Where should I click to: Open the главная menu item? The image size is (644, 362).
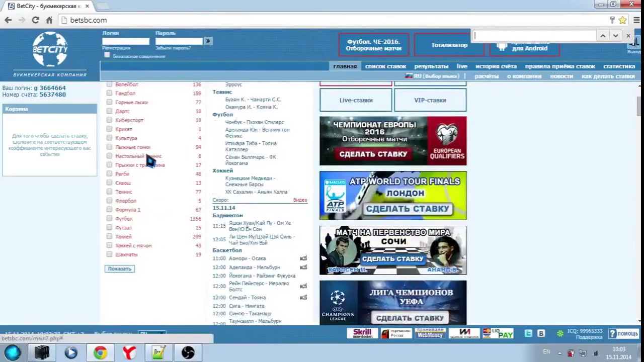(345, 66)
